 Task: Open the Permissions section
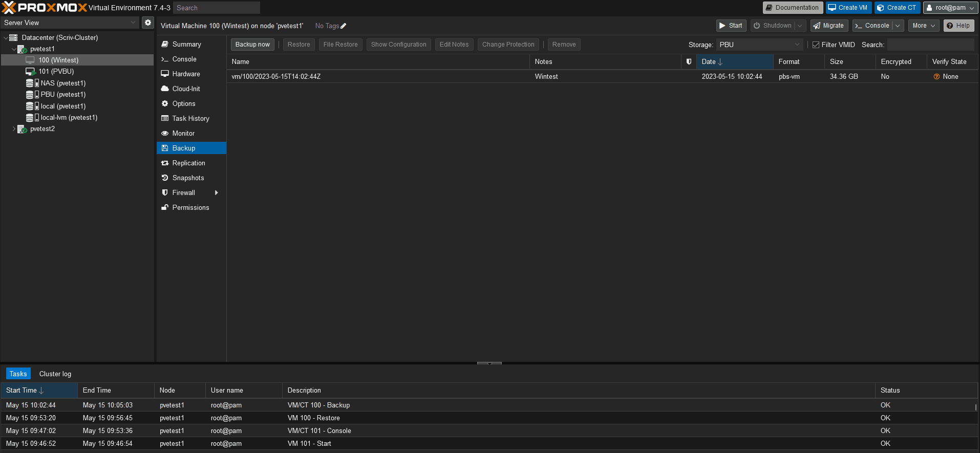(x=191, y=207)
